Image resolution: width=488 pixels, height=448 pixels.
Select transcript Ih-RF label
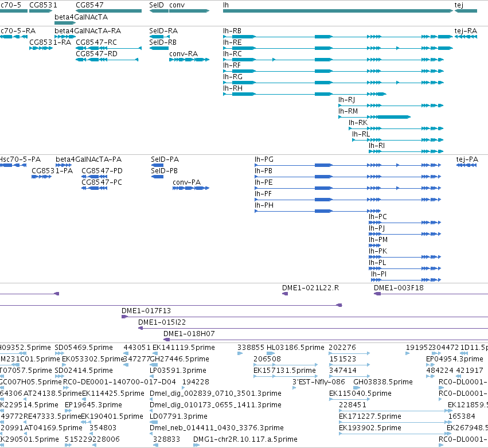pyautogui.click(x=232, y=65)
